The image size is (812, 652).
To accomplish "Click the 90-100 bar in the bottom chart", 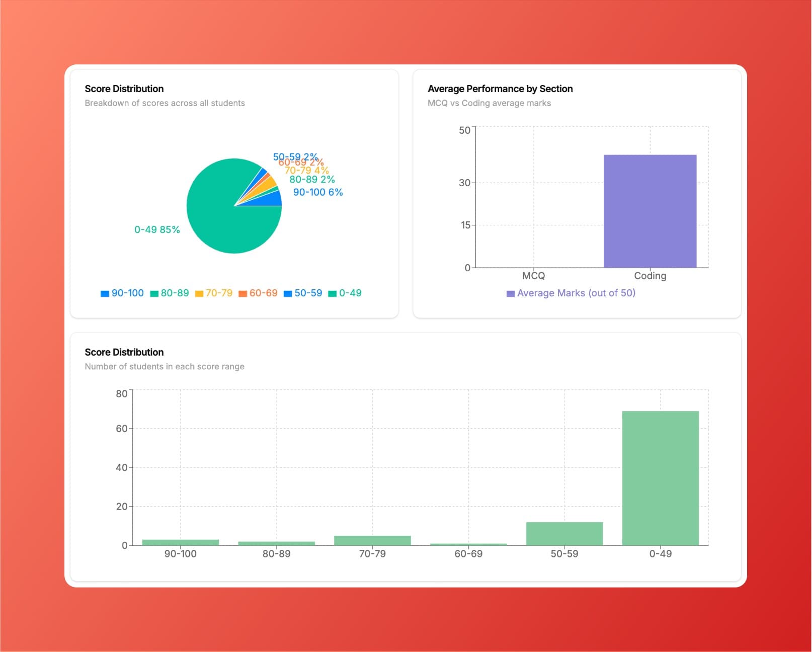I will [x=180, y=542].
